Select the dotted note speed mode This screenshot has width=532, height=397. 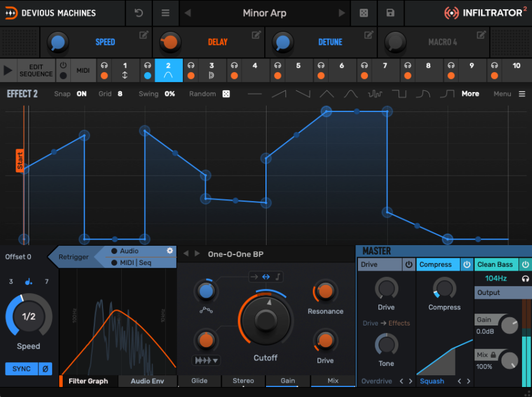click(29, 281)
